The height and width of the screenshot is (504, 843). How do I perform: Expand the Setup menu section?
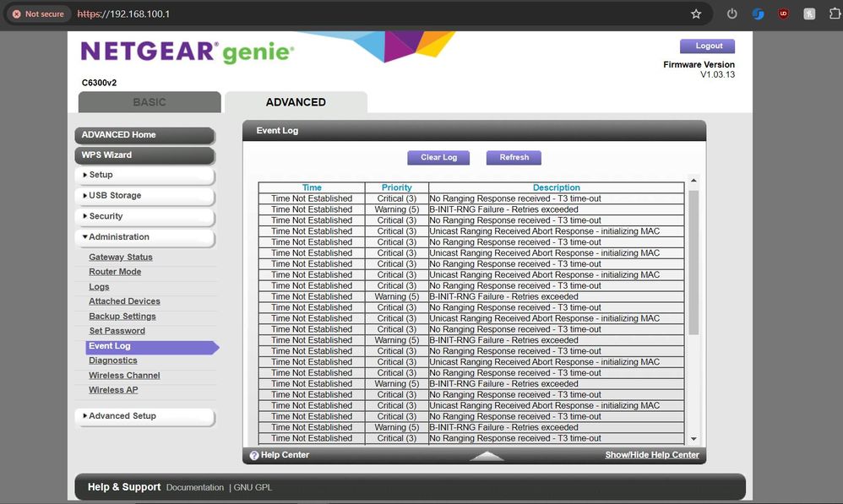[144, 176]
